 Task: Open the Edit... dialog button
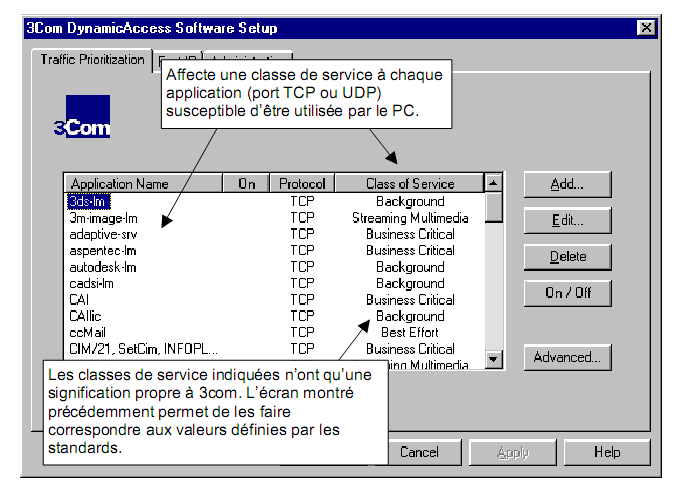click(x=567, y=220)
